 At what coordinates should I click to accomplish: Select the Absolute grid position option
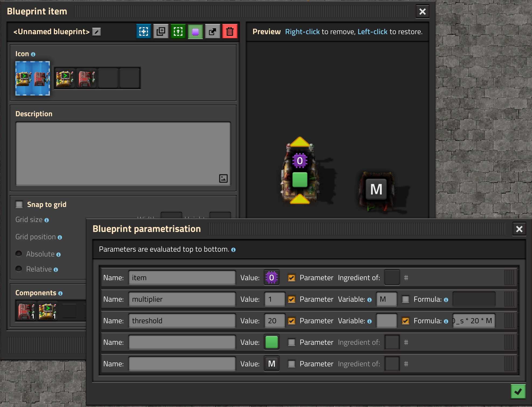pyautogui.click(x=19, y=254)
